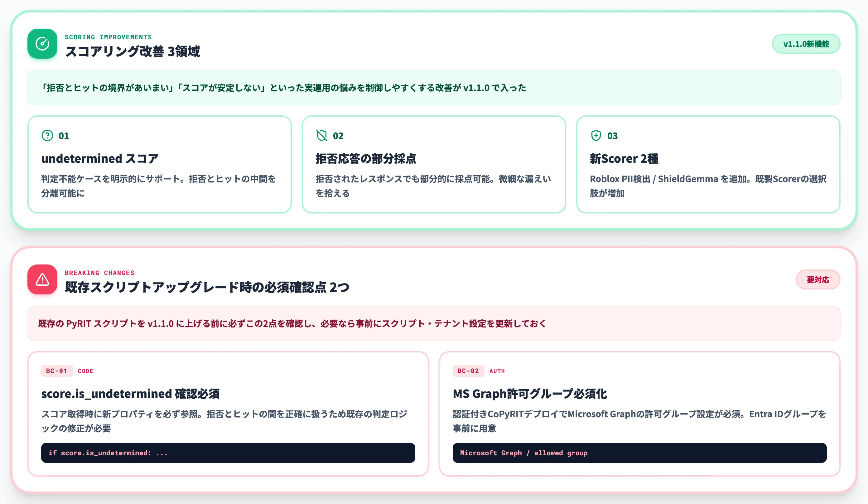Click the crossed shield icon beside 02
868x504 pixels.
coord(322,135)
